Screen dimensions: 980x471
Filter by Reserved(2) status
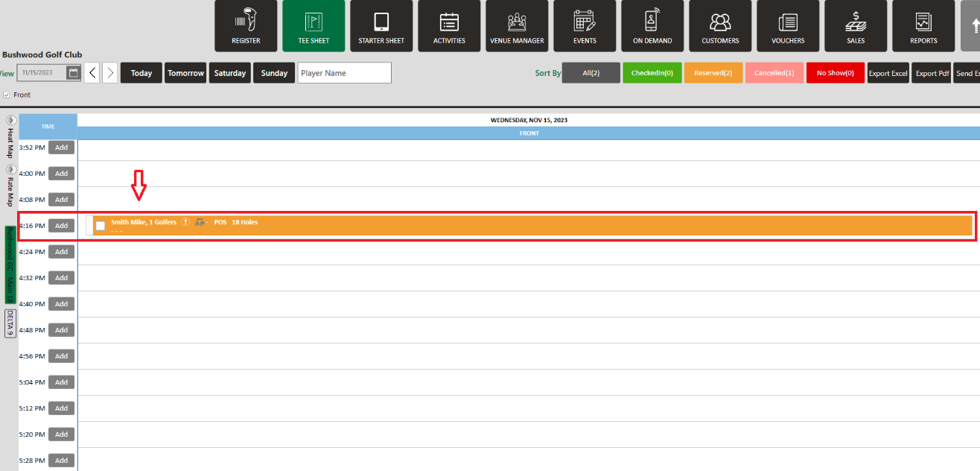pos(713,73)
